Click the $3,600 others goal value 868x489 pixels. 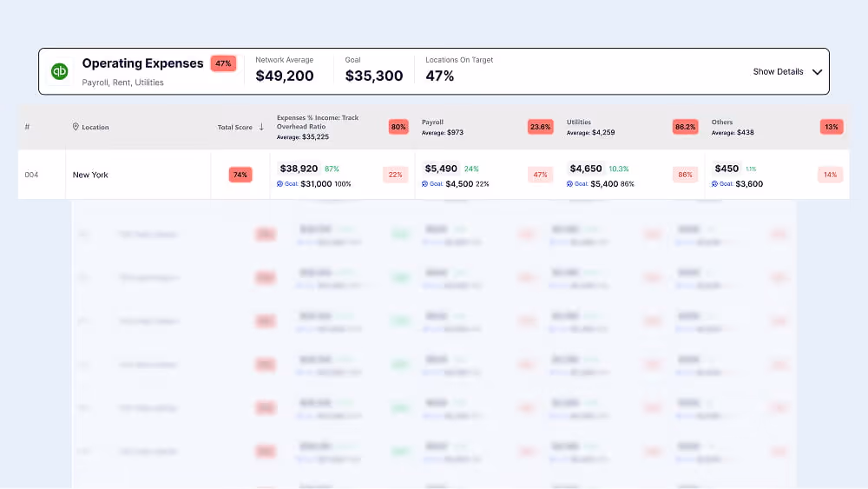750,184
